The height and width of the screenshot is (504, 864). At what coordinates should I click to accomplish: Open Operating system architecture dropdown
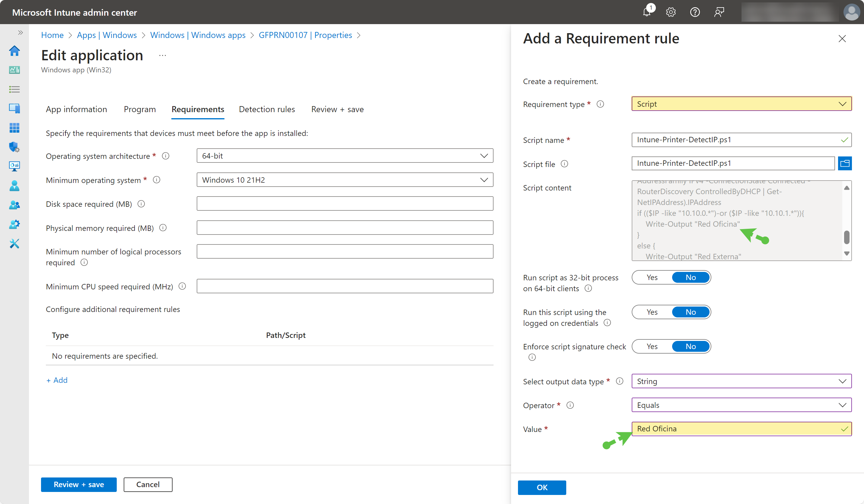click(x=345, y=156)
